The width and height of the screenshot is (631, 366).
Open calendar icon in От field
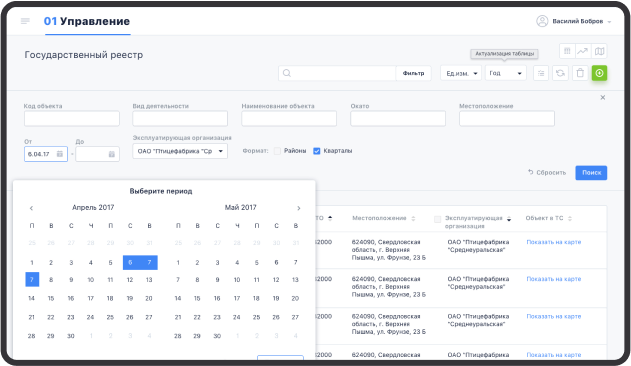click(x=60, y=154)
